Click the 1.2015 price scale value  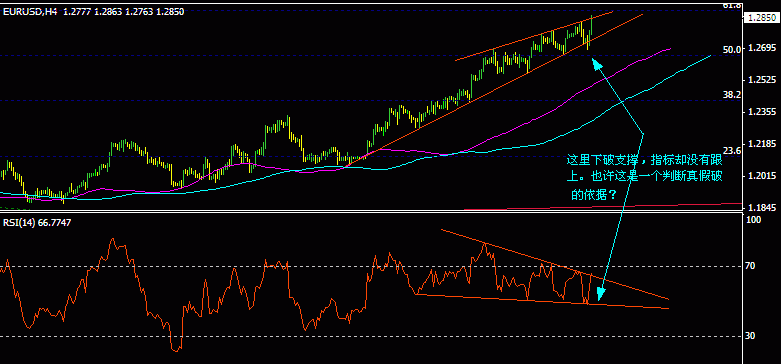(762, 176)
